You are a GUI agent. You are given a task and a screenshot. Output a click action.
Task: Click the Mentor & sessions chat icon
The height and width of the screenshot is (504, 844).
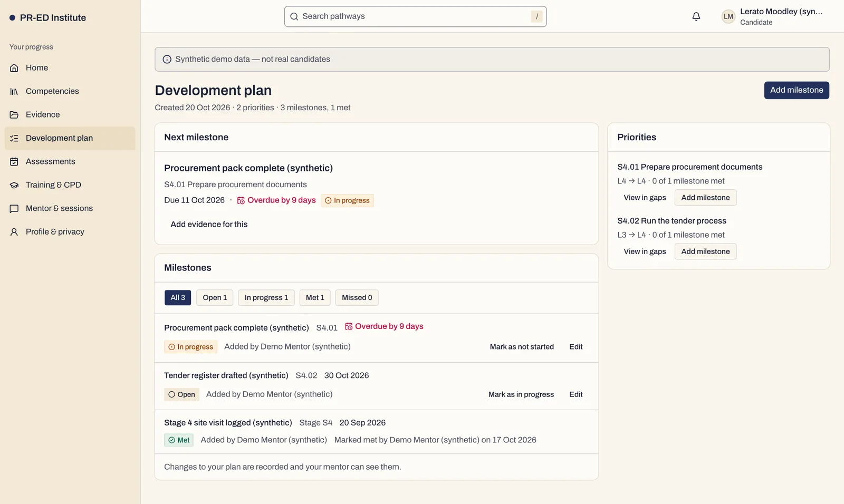[x=14, y=208]
